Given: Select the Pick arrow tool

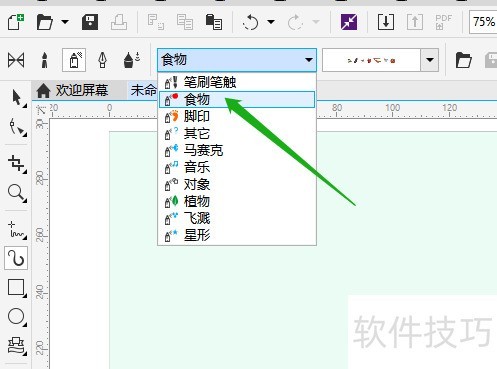Looking at the screenshot, I should pos(17,99).
